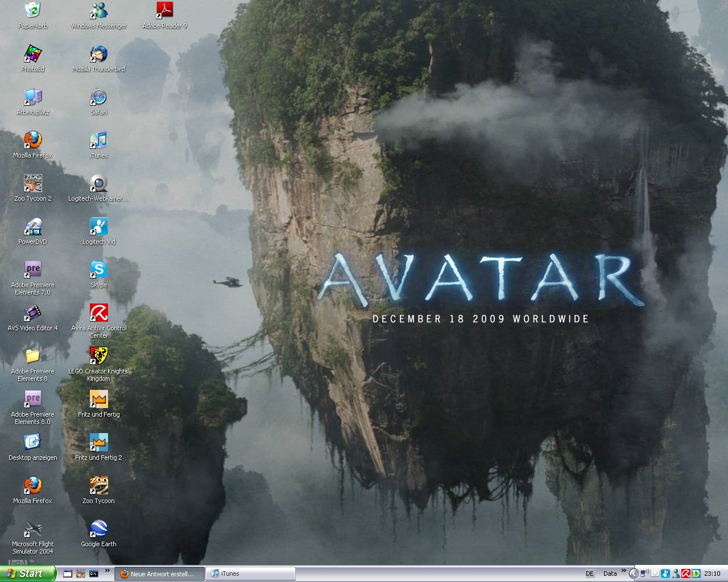
Task: Select the Logitech Vid icon
Action: tap(98, 231)
